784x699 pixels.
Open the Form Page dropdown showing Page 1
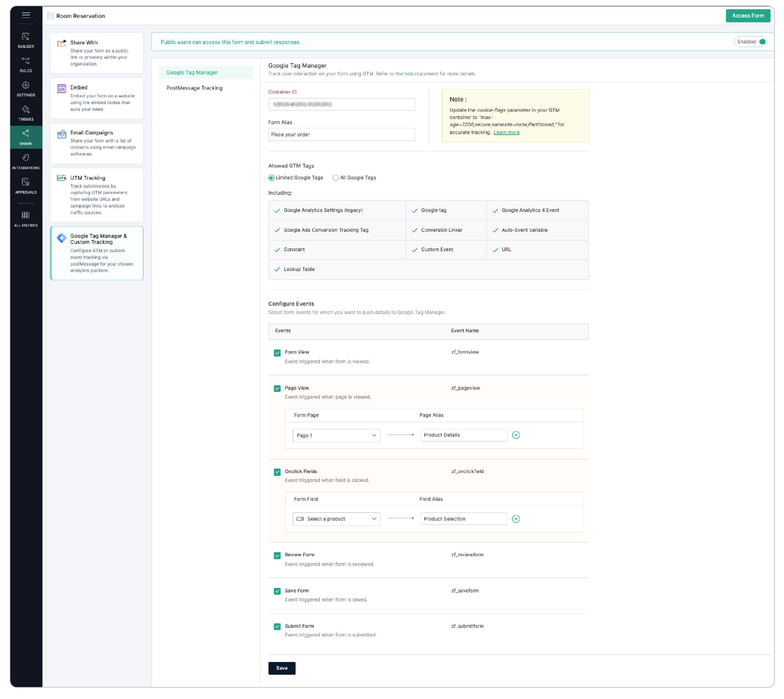[x=336, y=435]
